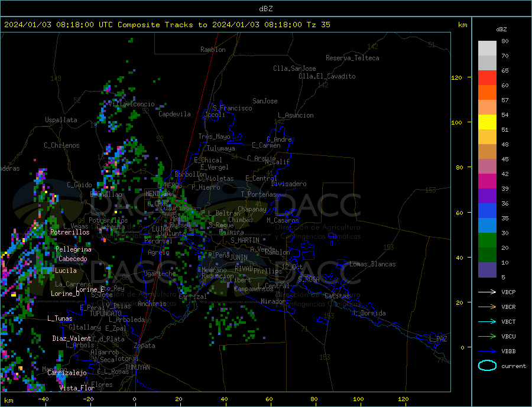
Task: Click the 'VBCP' legend label
Action: pyautogui.click(x=508, y=292)
